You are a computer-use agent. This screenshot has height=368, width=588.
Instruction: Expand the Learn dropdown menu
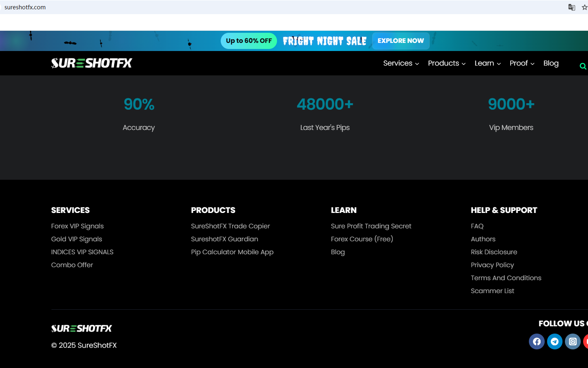(488, 63)
